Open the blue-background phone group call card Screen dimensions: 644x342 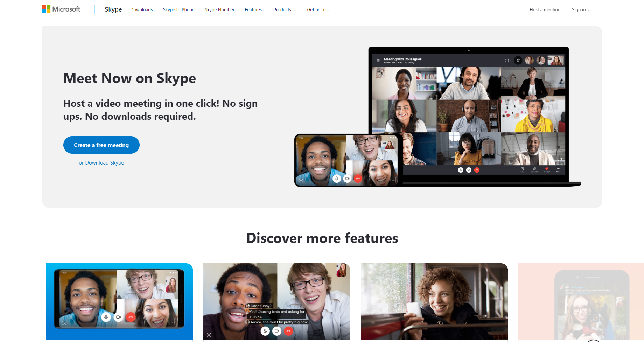click(x=119, y=302)
